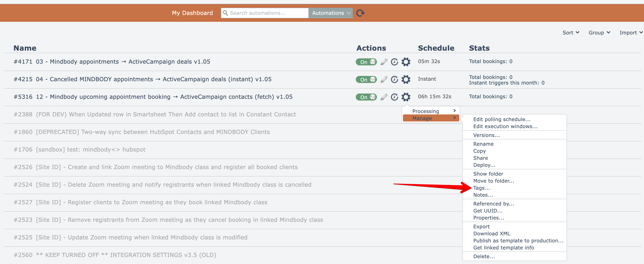The image size is (644, 264).
Task: Click pencil edit icon for automation #4171
Action: point(384,62)
